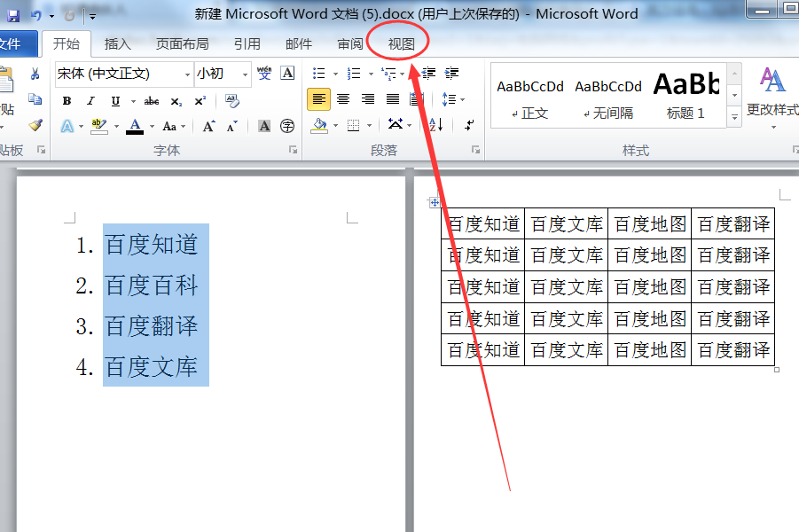Toggle superscript formatting

click(200, 101)
